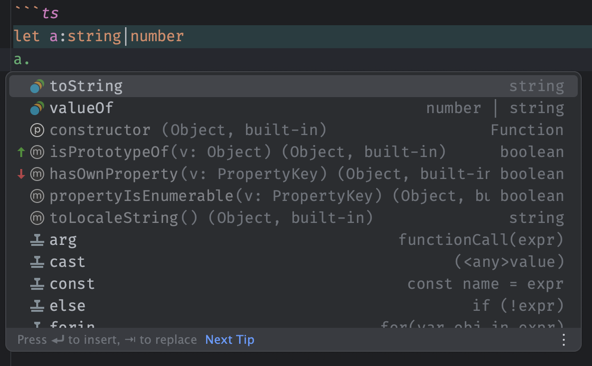Click the cast template icon
The image size is (592, 366).
37,262
